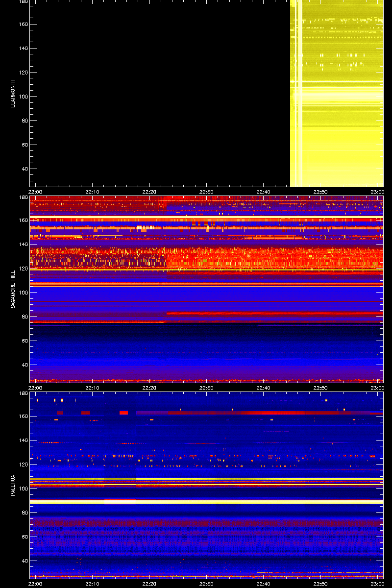This screenshot has width=392, height=588.
Task: Pick the 22:40 tick under Sagamore Hill plot
Action: click(x=264, y=388)
